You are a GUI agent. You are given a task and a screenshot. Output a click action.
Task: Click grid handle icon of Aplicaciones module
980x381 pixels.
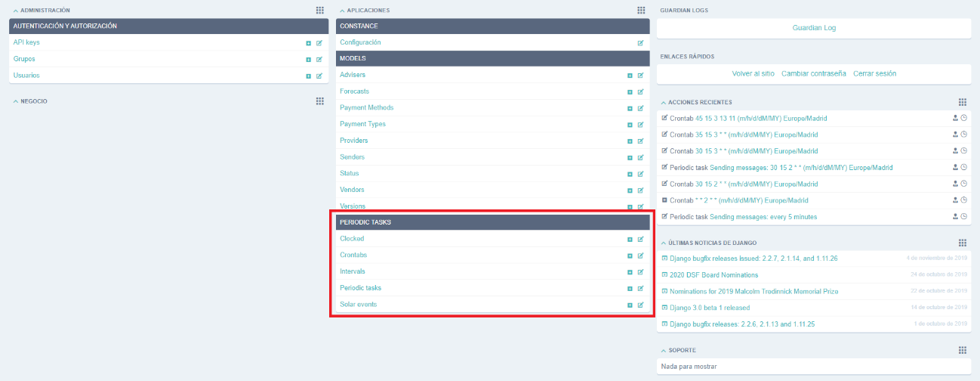pyautogui.click(x=641, y=11)
